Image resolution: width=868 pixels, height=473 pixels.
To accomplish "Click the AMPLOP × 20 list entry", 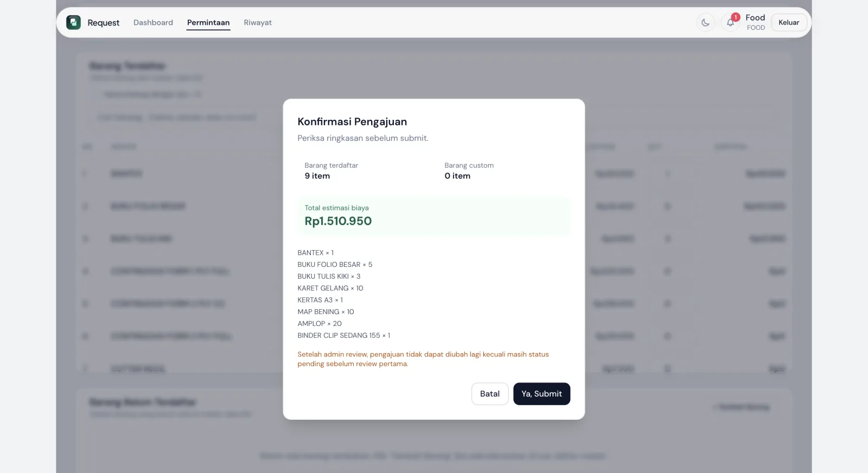I will [x=320, y=324].
